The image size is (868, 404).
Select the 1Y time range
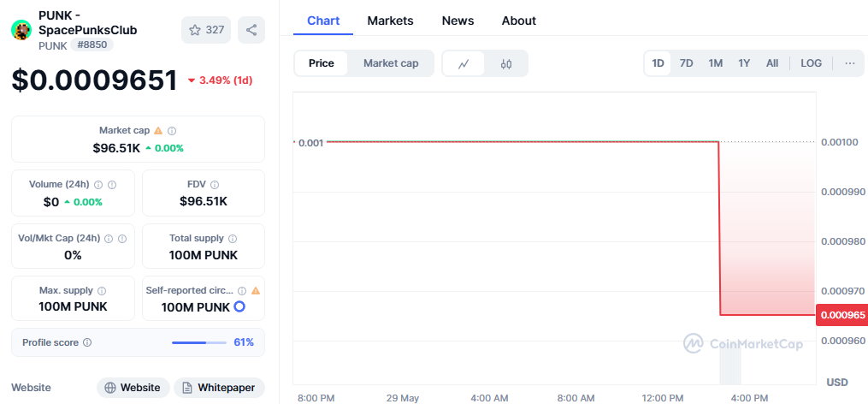744,63
